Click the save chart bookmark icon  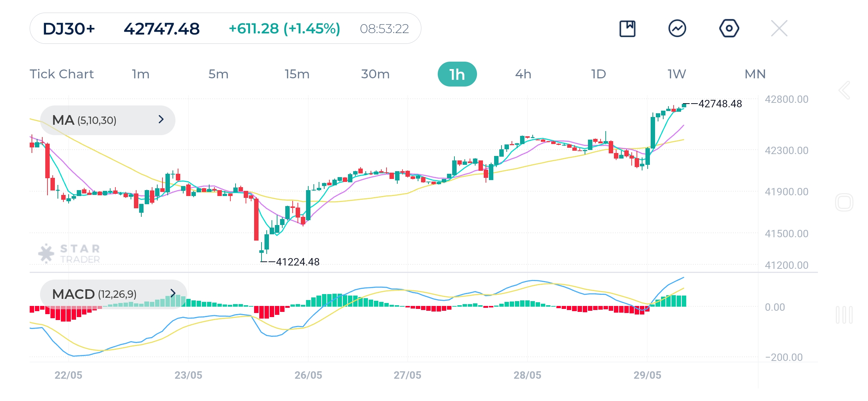[x=627, y=29]
